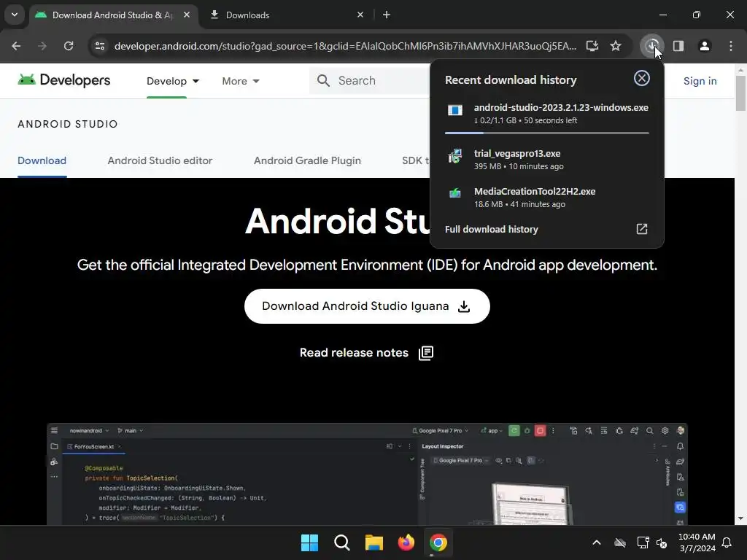
Task: Open the clock showing 10:40 AM
Action: point(697,542)
